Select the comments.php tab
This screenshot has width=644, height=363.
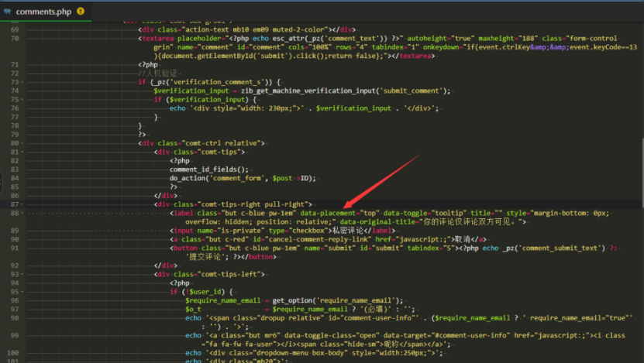click(43, 12)
